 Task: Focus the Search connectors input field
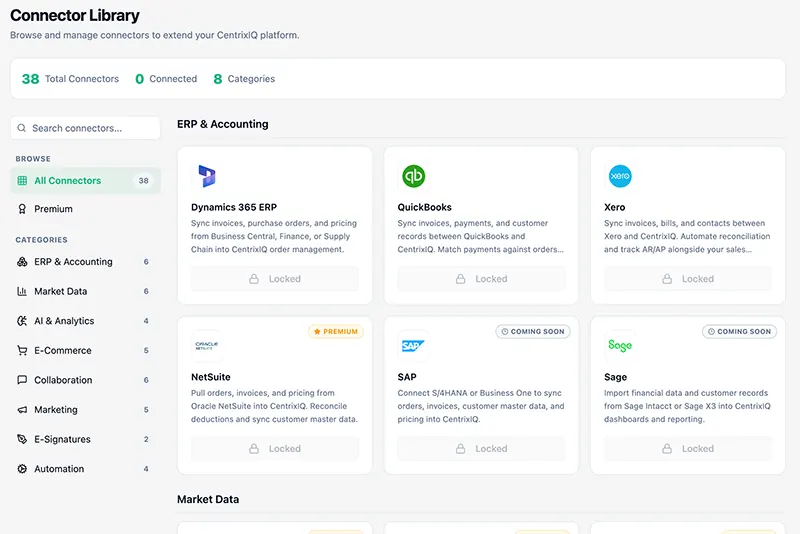coord(86,128)
